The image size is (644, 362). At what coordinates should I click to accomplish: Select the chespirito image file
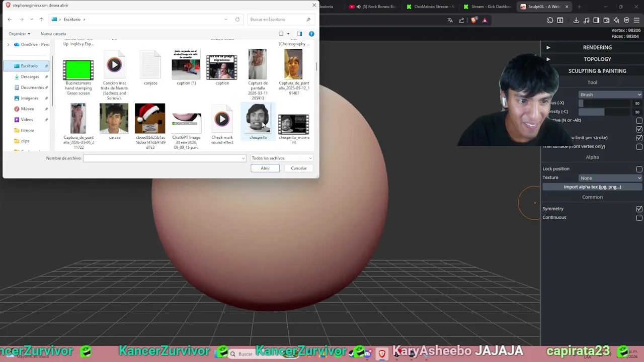pos(258,122)
